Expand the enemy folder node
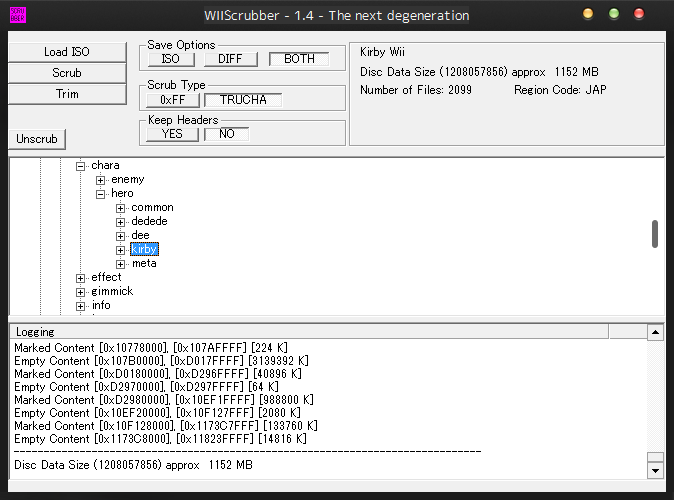The height and width of the screenshot is (500, 674). (101, 180)
